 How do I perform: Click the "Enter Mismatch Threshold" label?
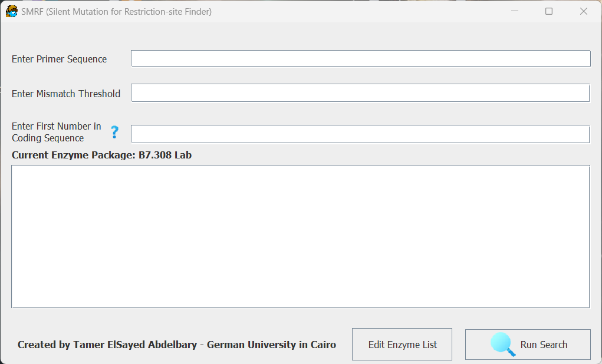pos(66,94)
